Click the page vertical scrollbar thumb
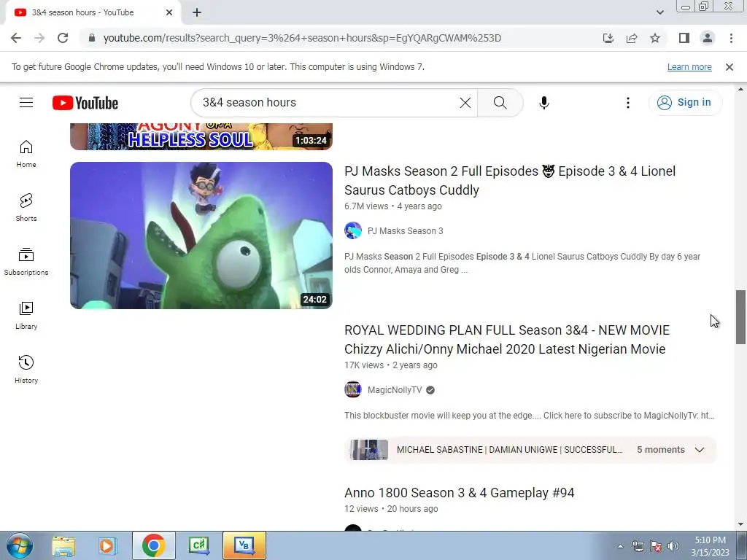This screenshot has height=560, width=747. [740, 316]
